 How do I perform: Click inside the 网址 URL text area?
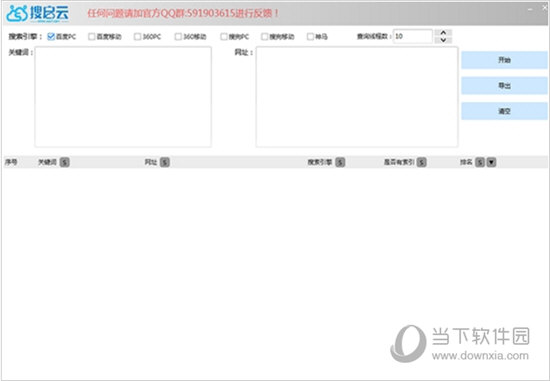[x=357, y=97]
